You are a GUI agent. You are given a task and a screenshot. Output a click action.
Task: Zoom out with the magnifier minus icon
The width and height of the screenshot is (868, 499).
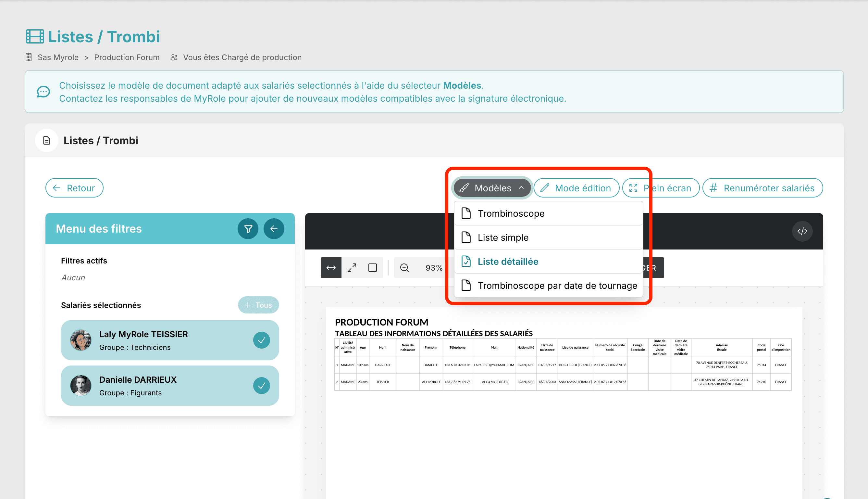click(404, 268)
